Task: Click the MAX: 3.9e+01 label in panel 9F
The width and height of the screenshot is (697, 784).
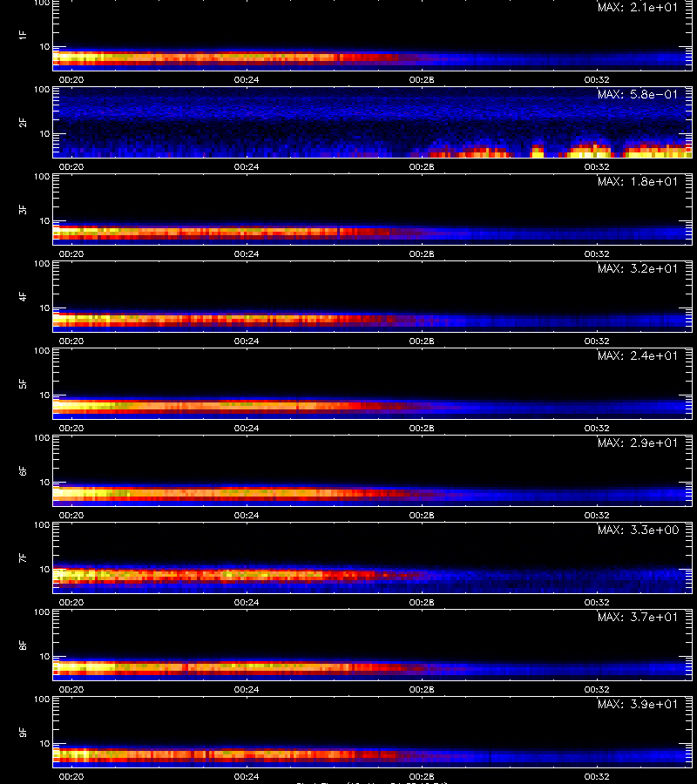Action: coord(638,704)
